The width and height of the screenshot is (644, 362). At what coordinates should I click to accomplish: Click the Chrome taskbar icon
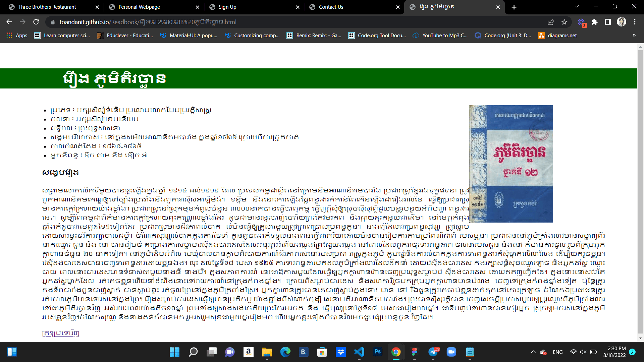click(396, 352)
